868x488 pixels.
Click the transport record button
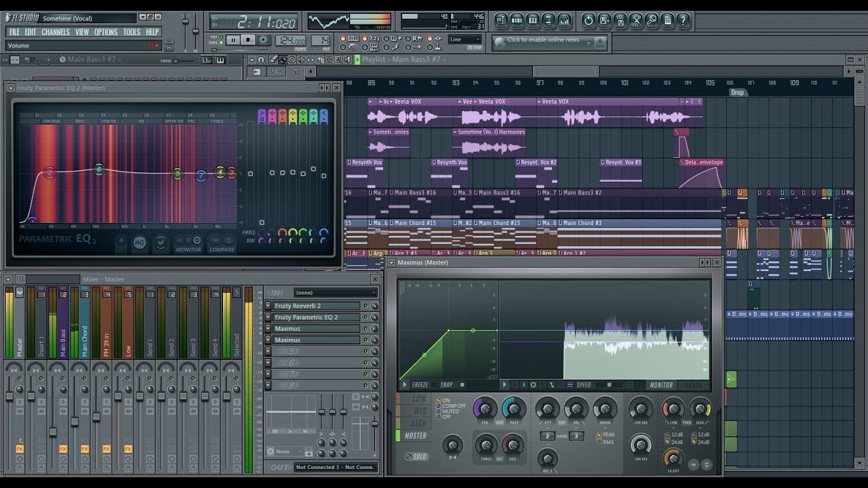(264, 40)
